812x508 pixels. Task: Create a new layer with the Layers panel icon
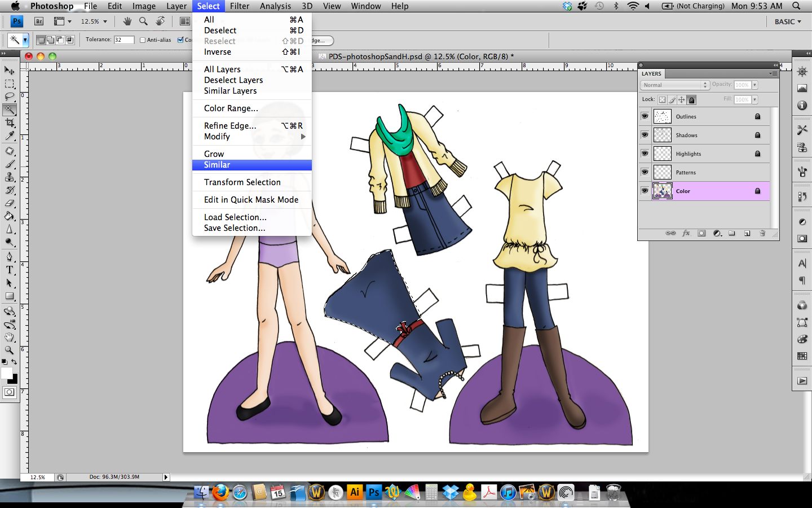coord(747,233)
